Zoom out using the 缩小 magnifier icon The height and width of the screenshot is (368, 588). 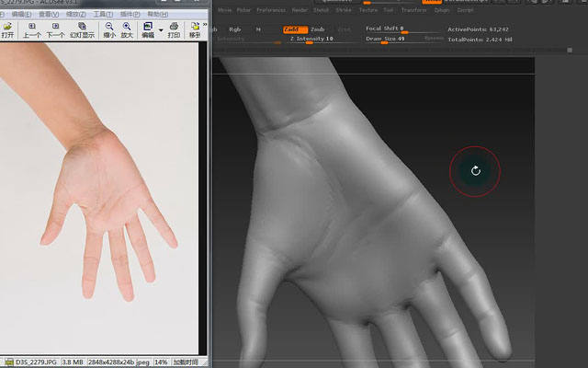[x=109, y=30]
